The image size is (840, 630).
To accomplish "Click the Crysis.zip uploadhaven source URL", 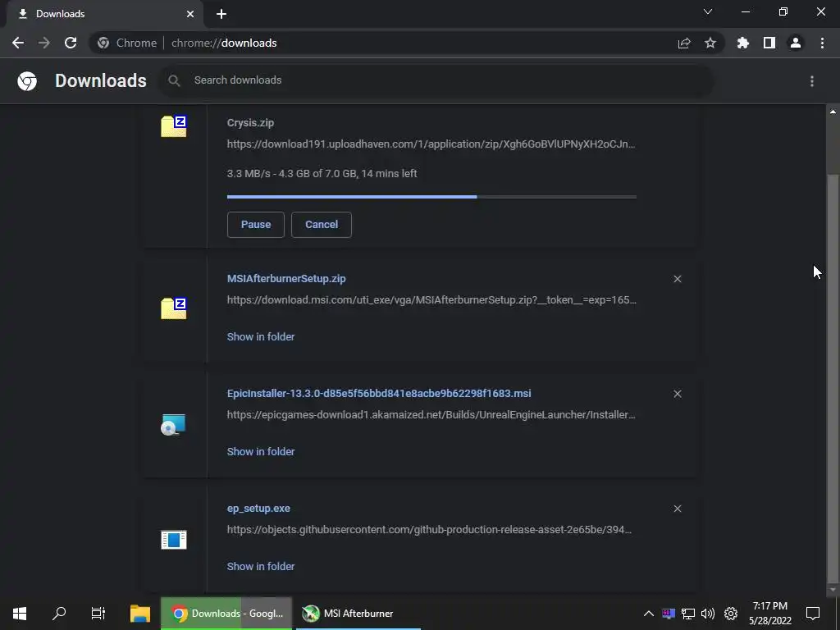I will pyautogui.click(x=431, y=144).
